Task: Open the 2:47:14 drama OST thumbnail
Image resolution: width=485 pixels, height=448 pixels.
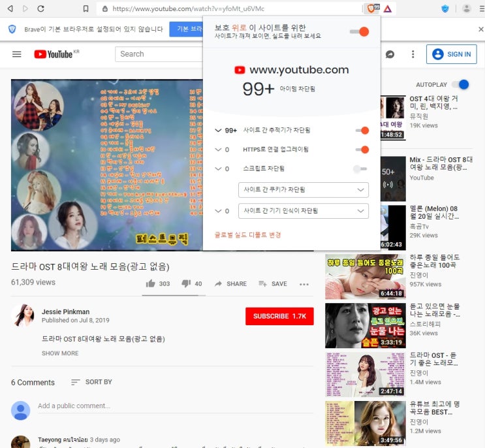Action: point(366,374)
